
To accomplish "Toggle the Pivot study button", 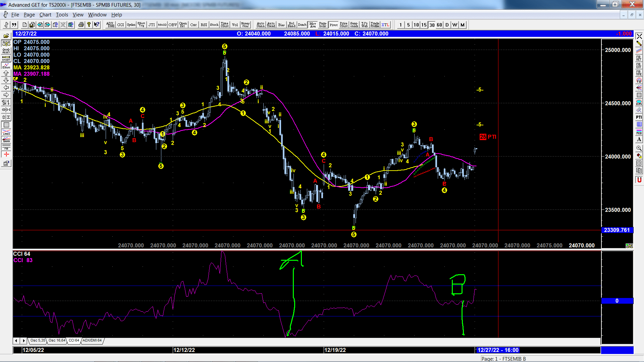I will [334, 25].
